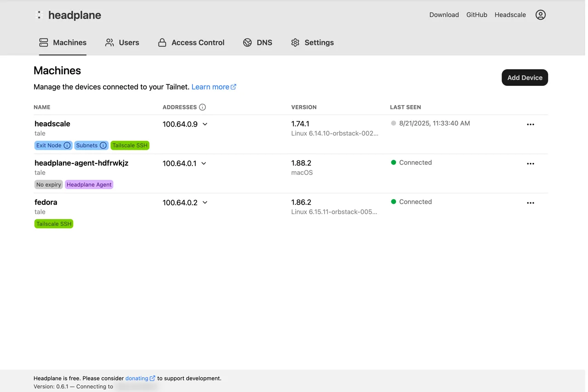The image size is (588, 392).
Task: Click the headscale machine name
Action: click(52, 123)
